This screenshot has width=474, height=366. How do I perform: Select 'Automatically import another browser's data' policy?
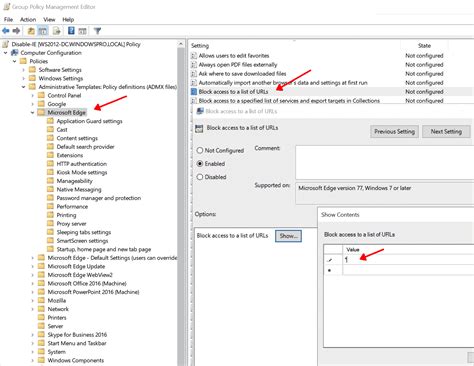(283, 83)
